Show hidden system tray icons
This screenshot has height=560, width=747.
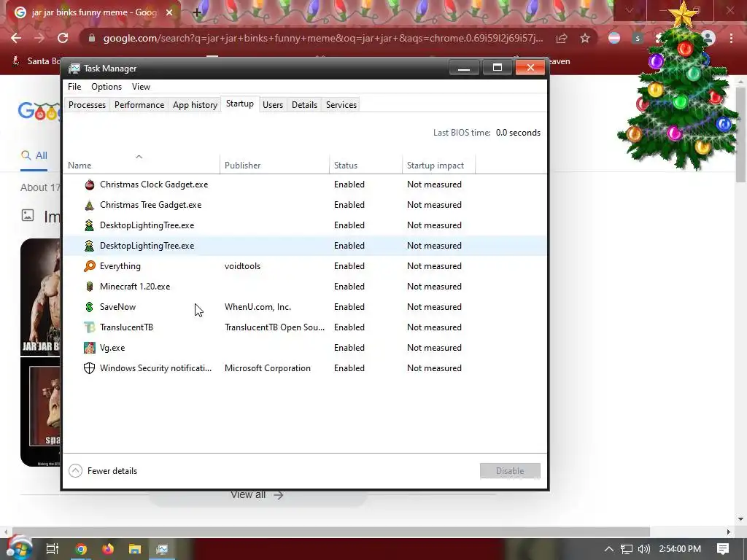pos(609,549)
